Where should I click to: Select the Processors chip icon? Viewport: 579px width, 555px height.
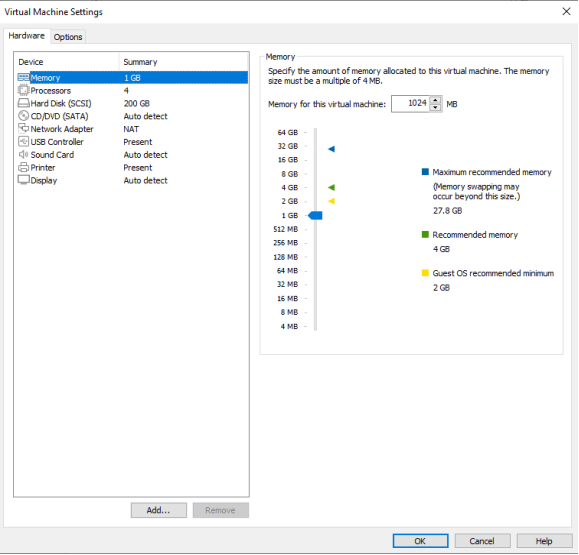(x=23, y=90)
